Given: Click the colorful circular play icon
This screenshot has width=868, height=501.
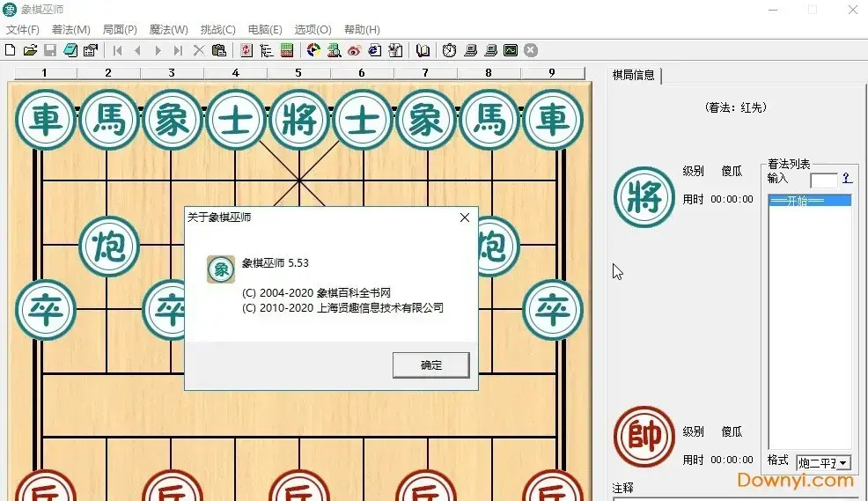Looking at the screenshot, I should [314, 50].
